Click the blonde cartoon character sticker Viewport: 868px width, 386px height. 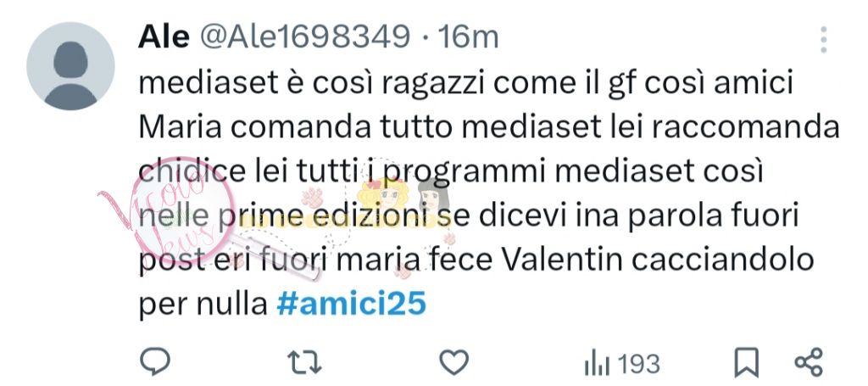pos(385,197)
